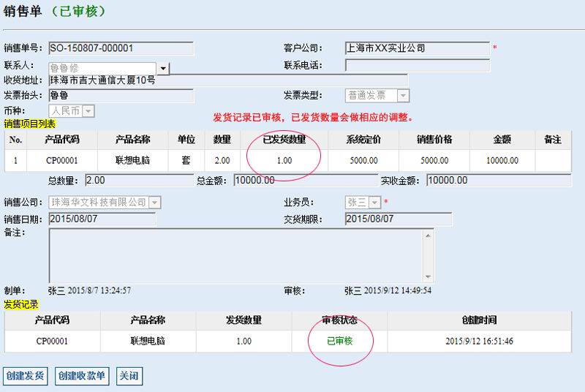Click the 金额 column header

point(502,140)
